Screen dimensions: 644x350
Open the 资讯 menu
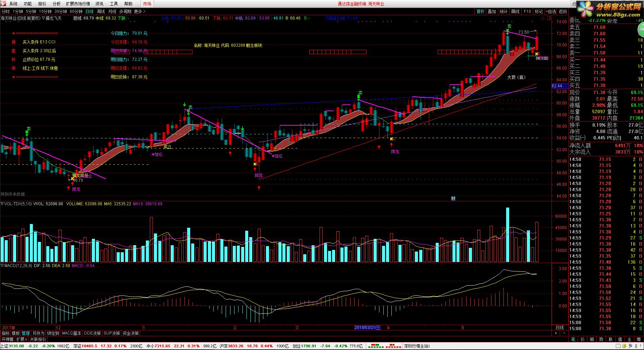click(99, 4)
